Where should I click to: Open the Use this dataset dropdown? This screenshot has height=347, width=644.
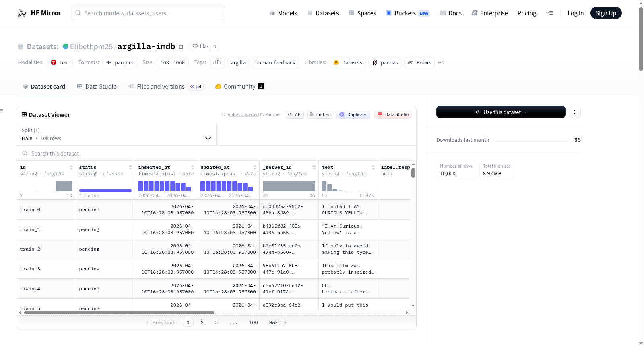pyautogui.click(x=501, y=112)
